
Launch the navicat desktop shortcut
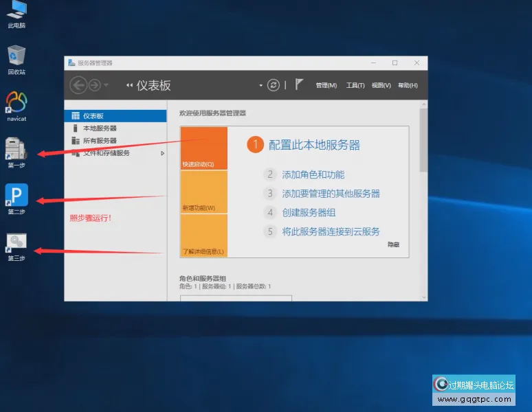point(16,106)
